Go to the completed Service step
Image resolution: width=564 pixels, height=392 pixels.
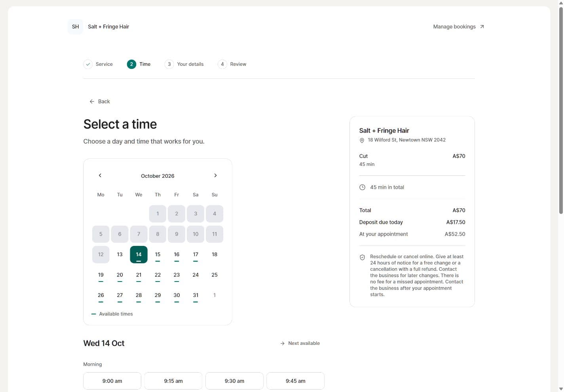point(98,64)
